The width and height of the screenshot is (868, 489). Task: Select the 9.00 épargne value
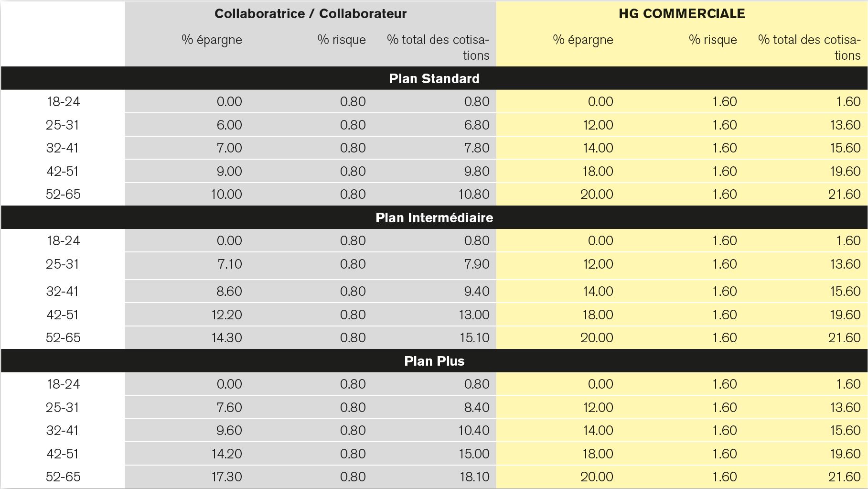coord(229,171)
